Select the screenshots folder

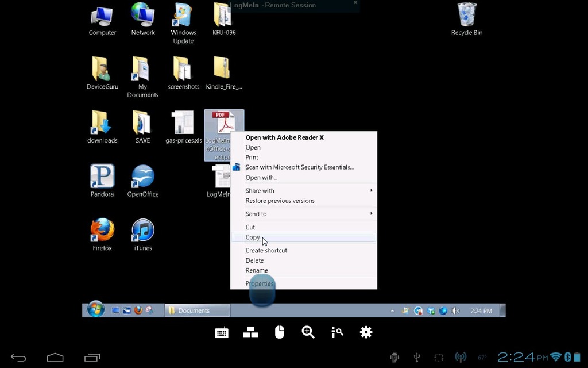pyautogui.click(x=183, y=73)
